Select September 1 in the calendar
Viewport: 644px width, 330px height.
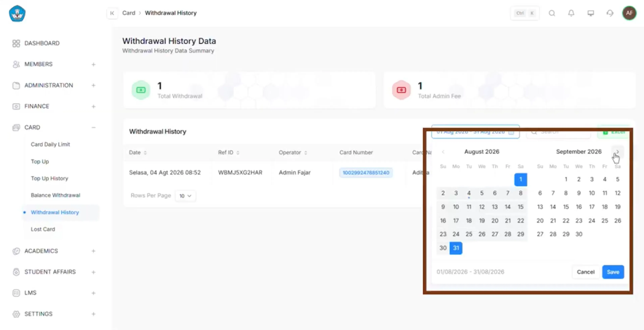coord(566,179)
